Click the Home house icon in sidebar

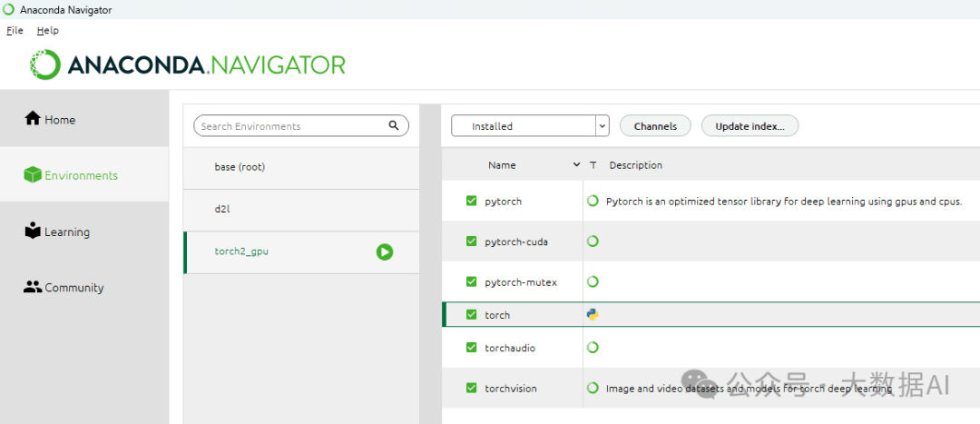coord(33,118)
